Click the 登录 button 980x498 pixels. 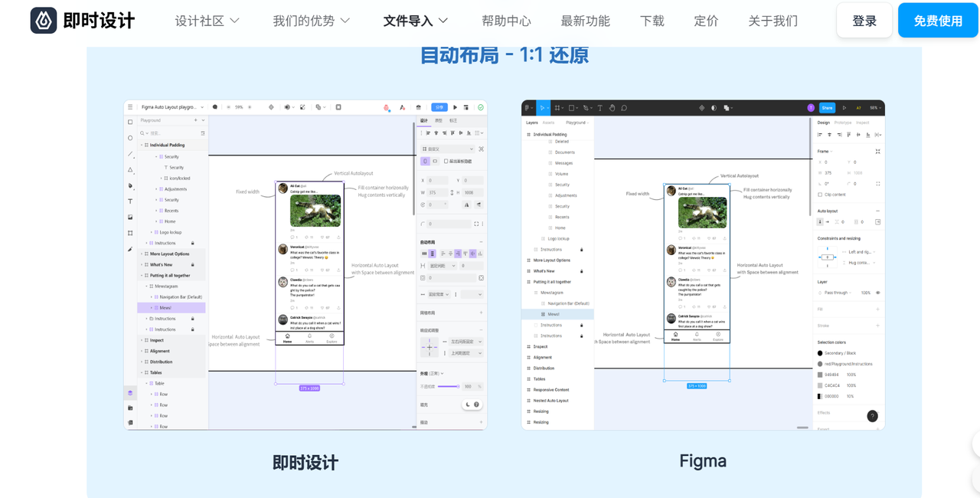point(864,21)
